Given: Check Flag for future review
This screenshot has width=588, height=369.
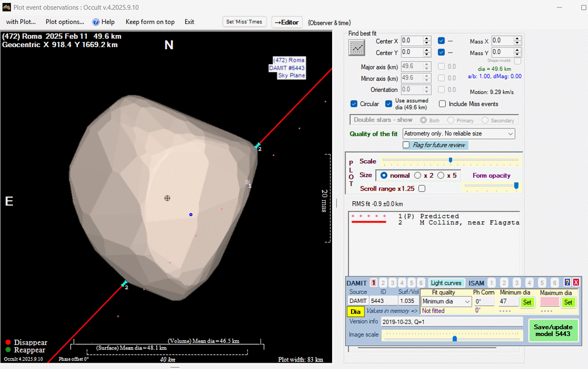Looking at the screenshot, I should tap(406, 145).
